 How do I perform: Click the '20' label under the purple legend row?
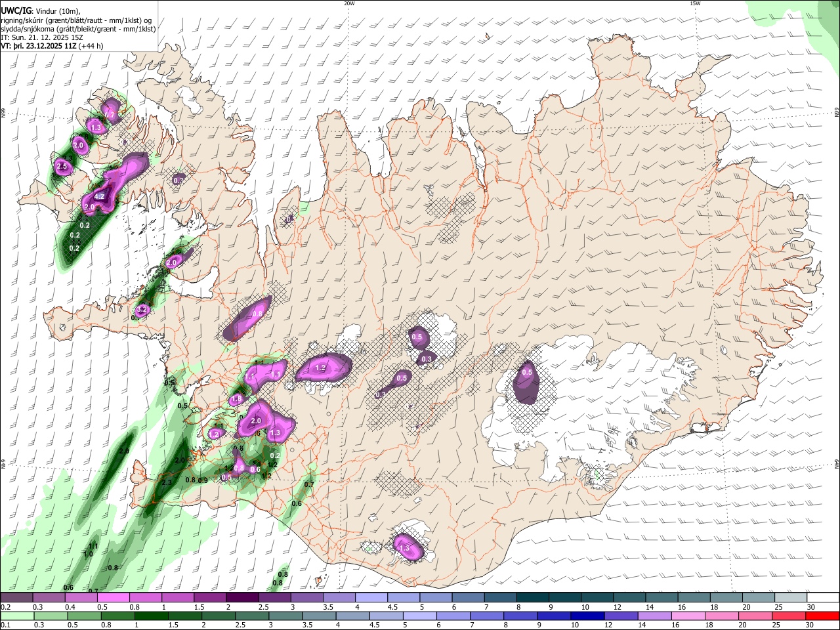pos(745,607)
